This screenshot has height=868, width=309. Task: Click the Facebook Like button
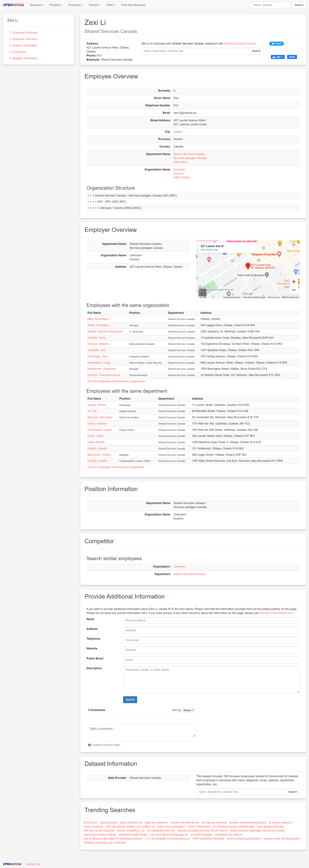tap(278, 57)
